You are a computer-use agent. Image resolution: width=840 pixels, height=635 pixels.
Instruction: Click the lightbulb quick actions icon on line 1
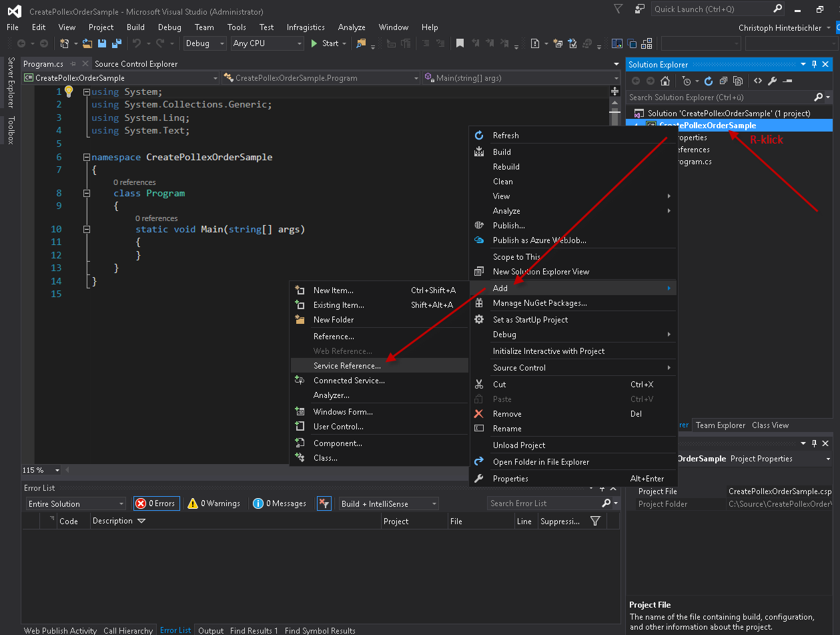(69, 91)
